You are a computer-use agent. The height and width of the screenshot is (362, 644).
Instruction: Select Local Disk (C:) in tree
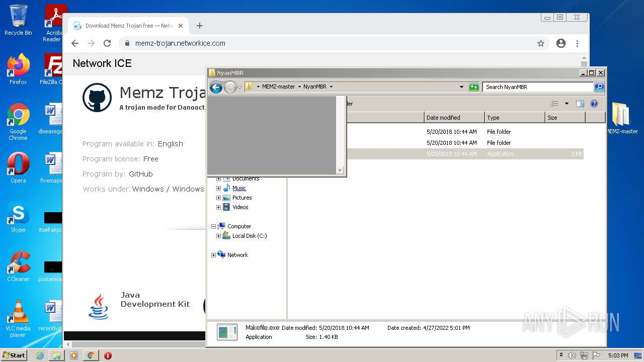[x=250, y=236]
